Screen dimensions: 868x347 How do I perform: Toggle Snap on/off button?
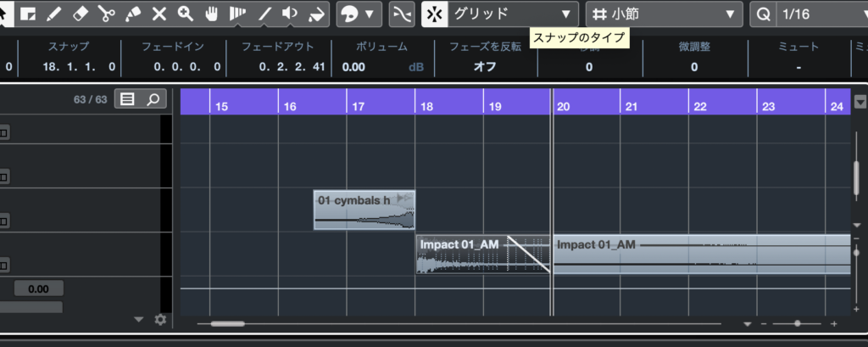coord(435,14)
